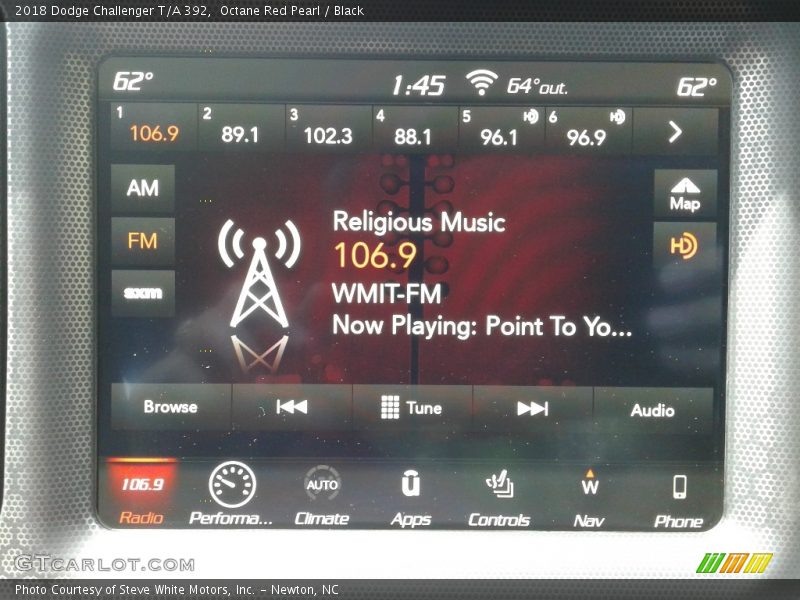Open the Map shortcut
This screenshot has width=800, height=600.
click(685, 194)
